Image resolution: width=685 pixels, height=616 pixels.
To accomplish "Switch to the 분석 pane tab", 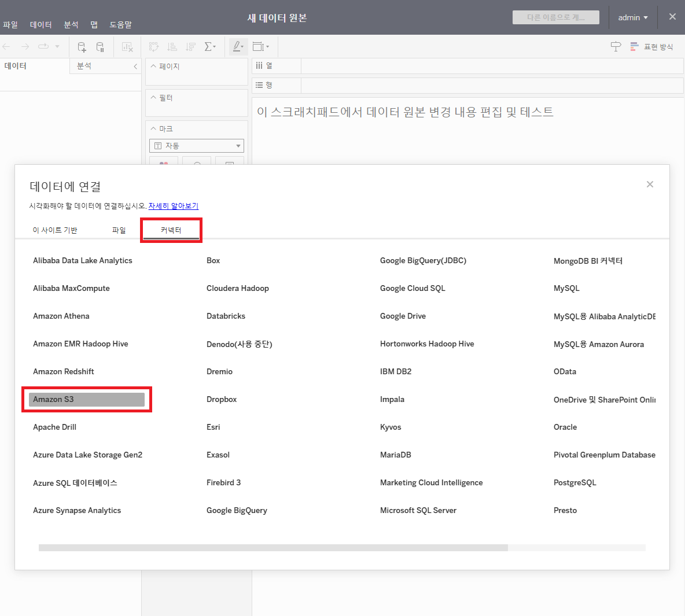I will tap(84, 66).
